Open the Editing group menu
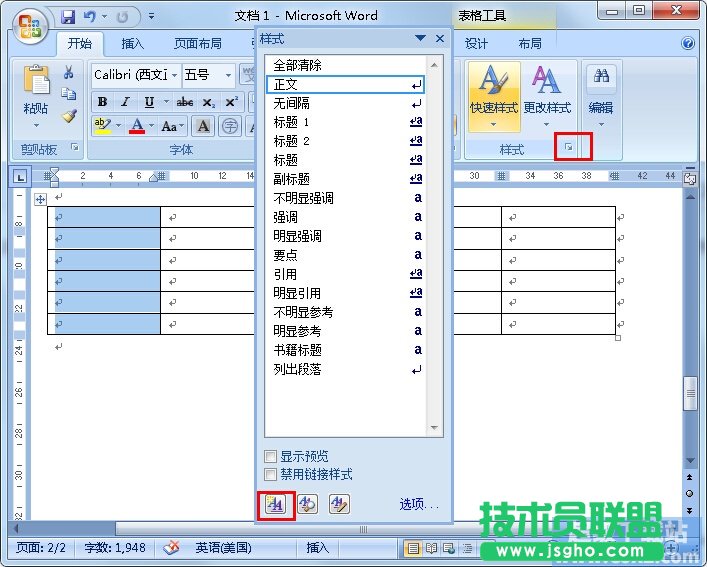This screenshot has height=567, width=707. click(x=601, y=96)
